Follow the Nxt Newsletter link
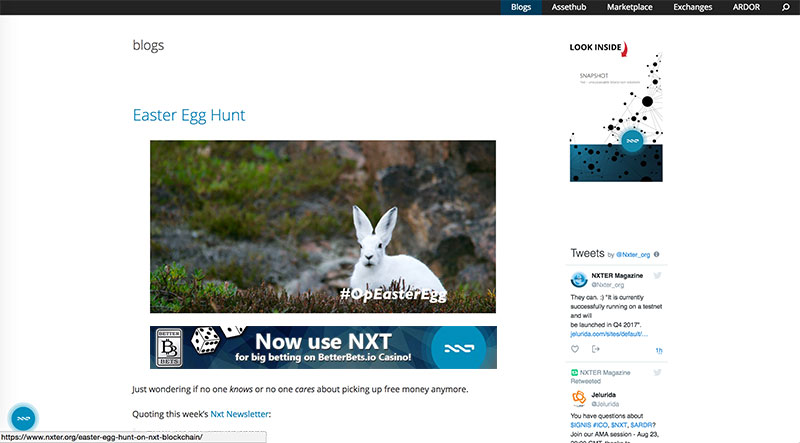Screen dimensions: 800x443 coord(239,414)
